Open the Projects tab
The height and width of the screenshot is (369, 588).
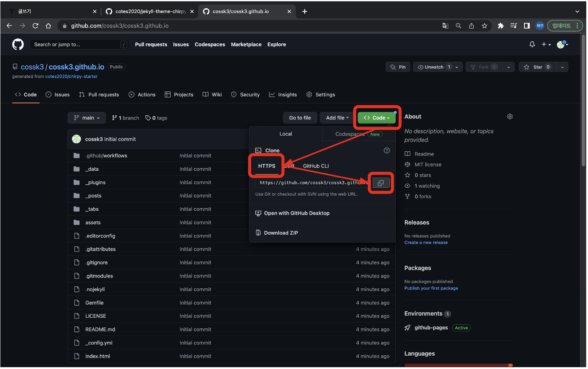tap(179, 95)
